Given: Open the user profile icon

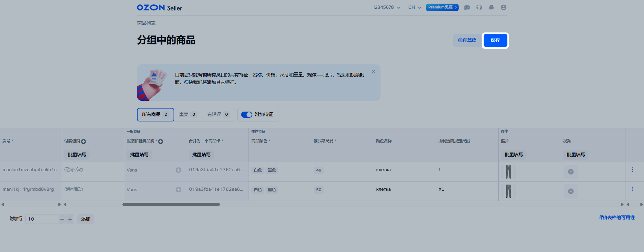Looking at the screenshot, I should click(503, 7).
